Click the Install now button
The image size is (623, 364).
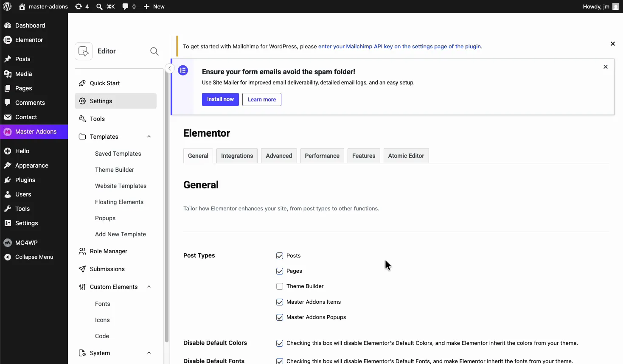click(x=220, y=99)
